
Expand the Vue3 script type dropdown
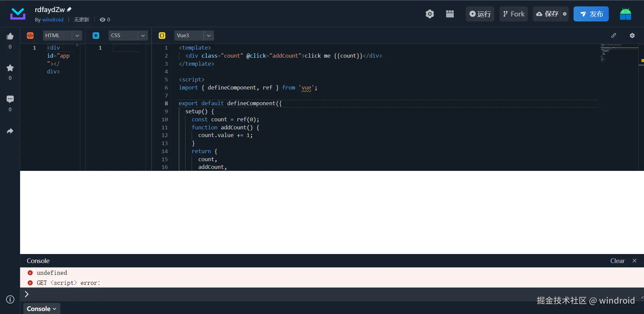point(209,36)
